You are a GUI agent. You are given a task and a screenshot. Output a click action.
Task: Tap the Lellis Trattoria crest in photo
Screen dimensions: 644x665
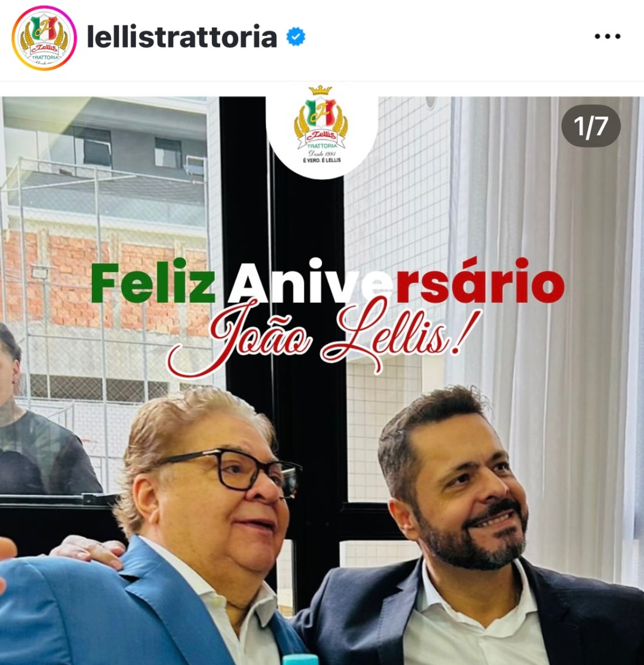tap(321, 125)
